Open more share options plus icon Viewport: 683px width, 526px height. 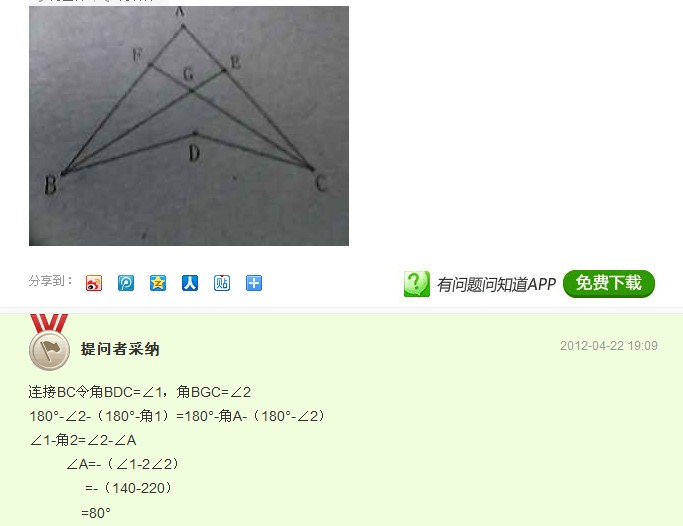click(254, 283)
